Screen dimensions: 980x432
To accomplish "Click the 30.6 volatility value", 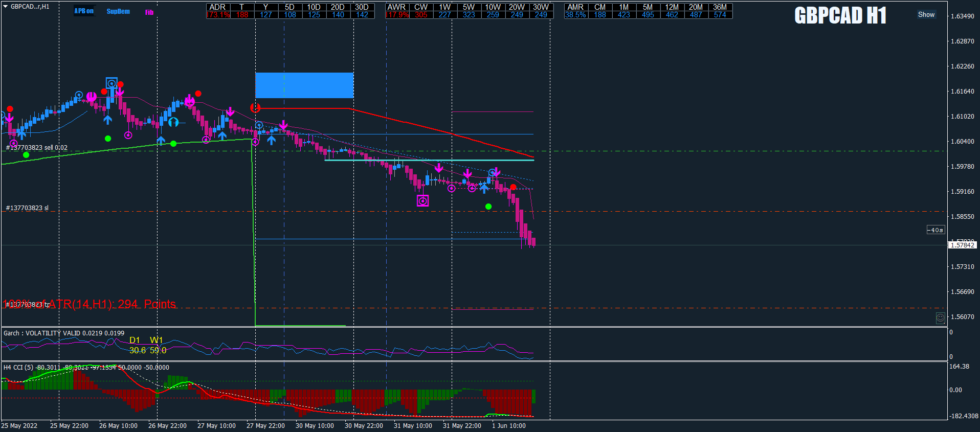I will point(138,350).
